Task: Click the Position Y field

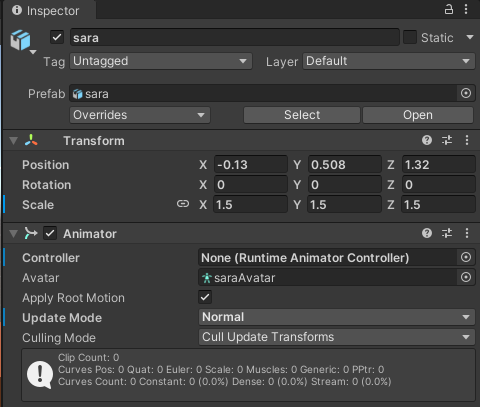Action: pos(345,164)
